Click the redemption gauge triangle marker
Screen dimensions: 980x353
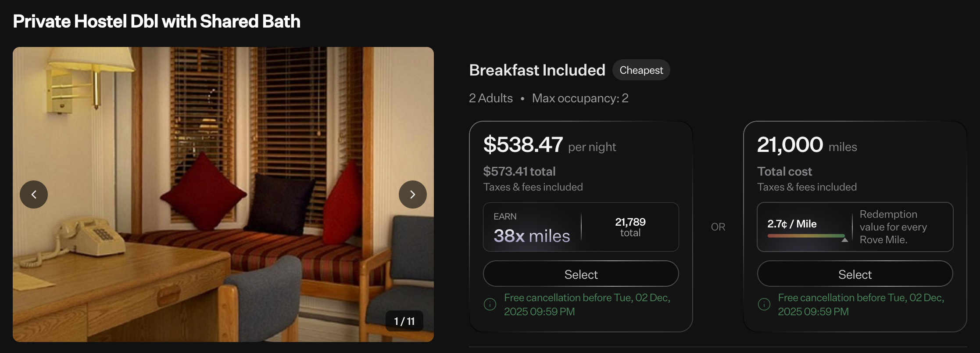(844, 240)
